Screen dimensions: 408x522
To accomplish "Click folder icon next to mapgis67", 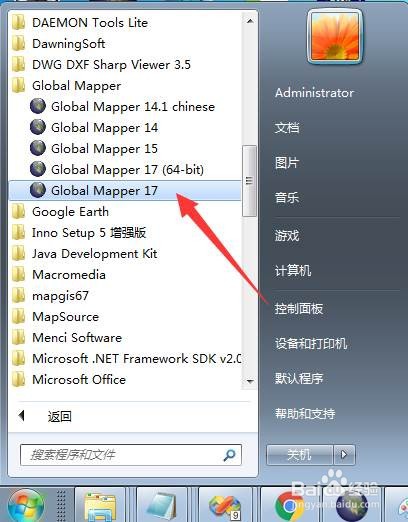I will pyautogui.click(x=19, y=296).
